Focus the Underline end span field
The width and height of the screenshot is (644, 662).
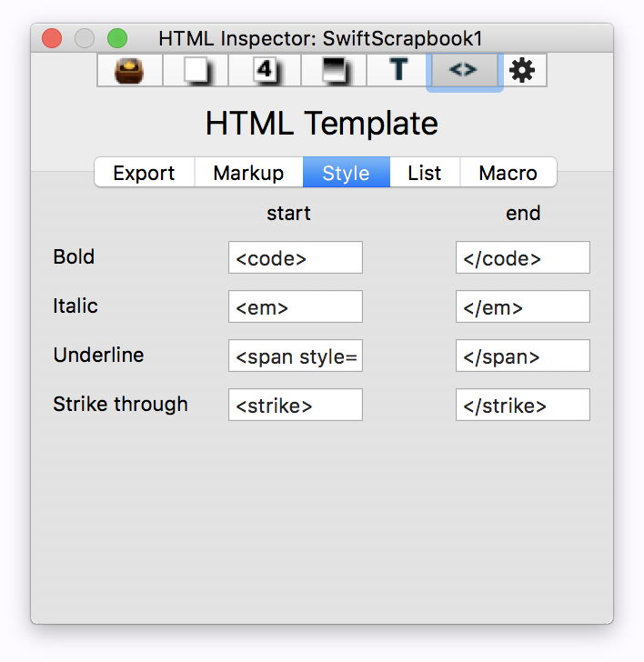(522, 356)
